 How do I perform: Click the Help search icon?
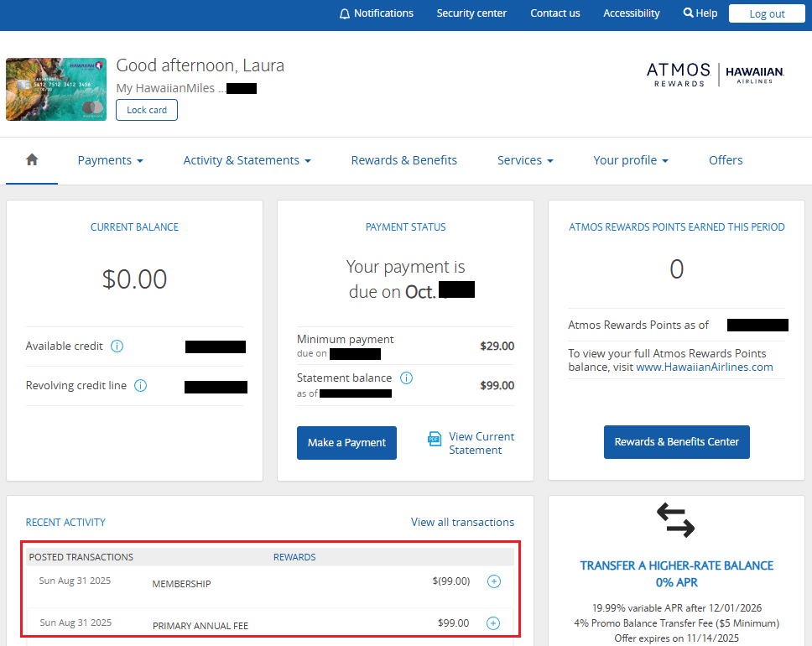tap(688, 13)
